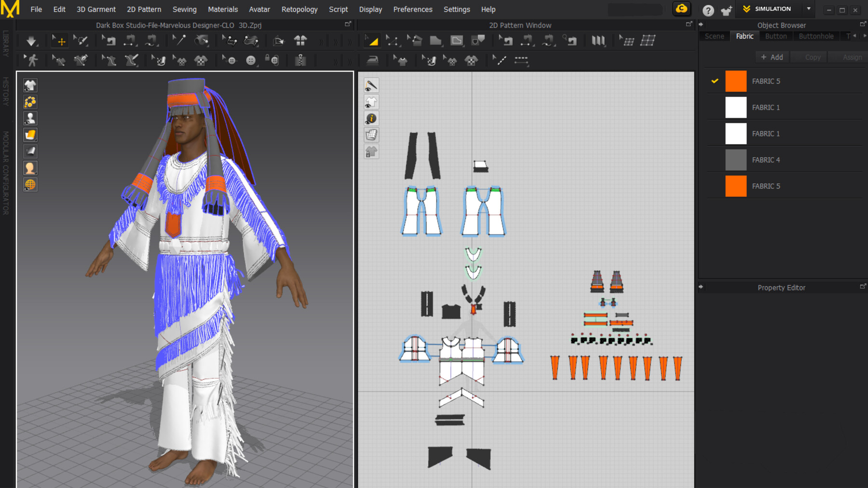Expand the LIBRARY side panel
The height and width of the screenshot is (488, 868).
click(x=6, y=44)
